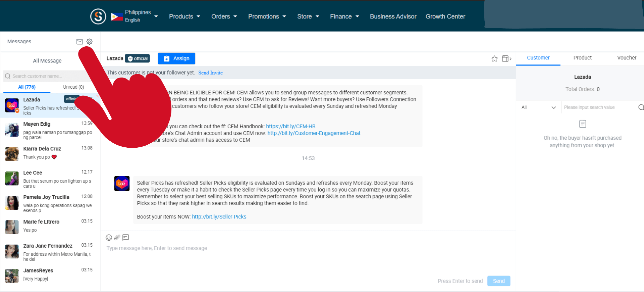Screen dimensions: 644x292
Task: Click search icon in customer name field
Action: 8,76
